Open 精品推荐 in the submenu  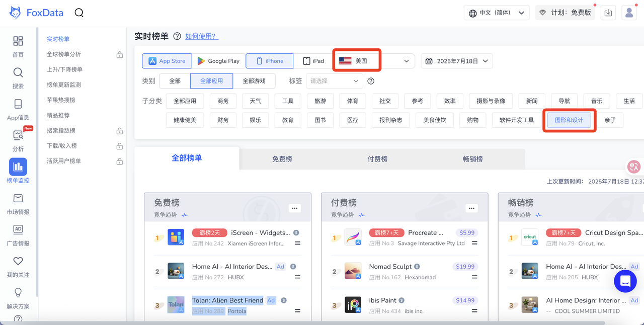pos(58,115)
